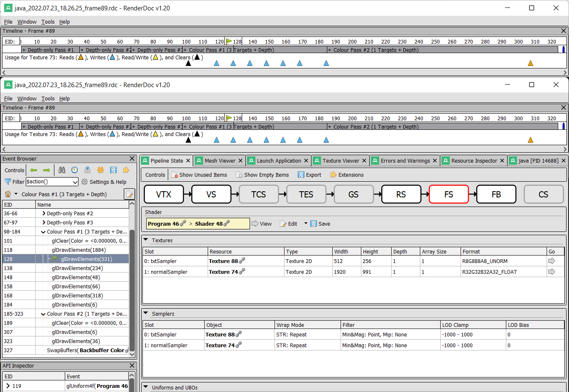Expand Depth-only Pass #2 in event tree
569x392 pixels.
click(x=44, y=214)
